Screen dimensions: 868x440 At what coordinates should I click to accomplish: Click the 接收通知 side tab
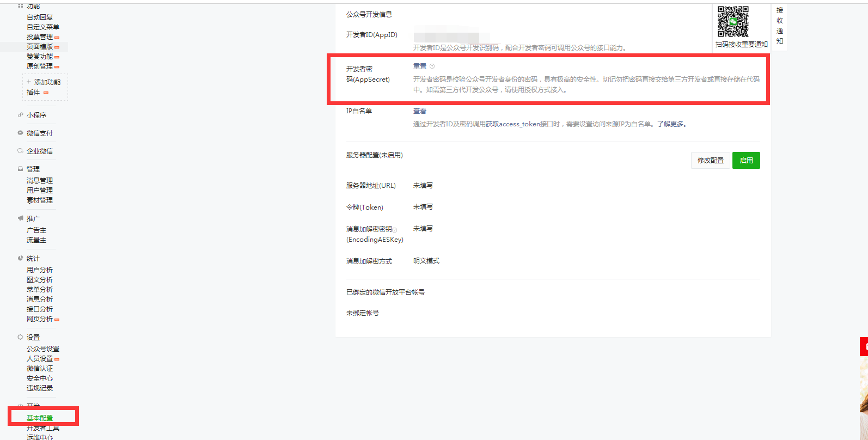point(780,26)
